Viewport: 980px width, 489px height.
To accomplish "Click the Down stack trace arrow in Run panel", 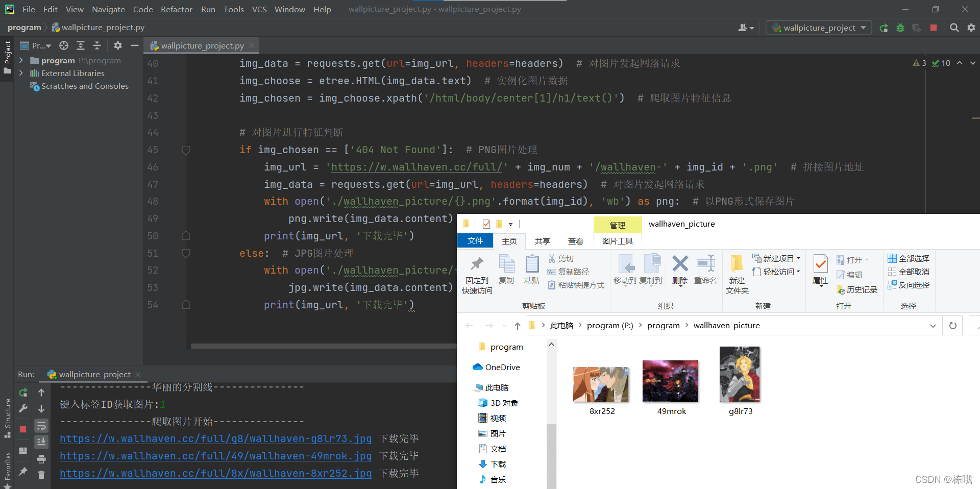I will click(41, 408).
